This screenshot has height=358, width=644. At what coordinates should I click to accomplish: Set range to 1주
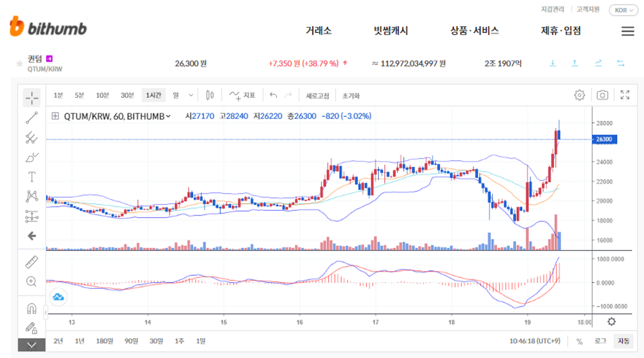coord(179,341)
